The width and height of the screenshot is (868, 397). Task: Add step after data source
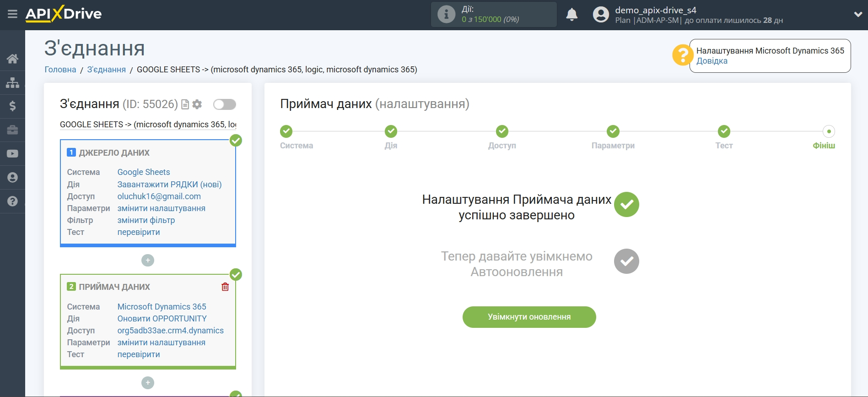coord(148,261)
